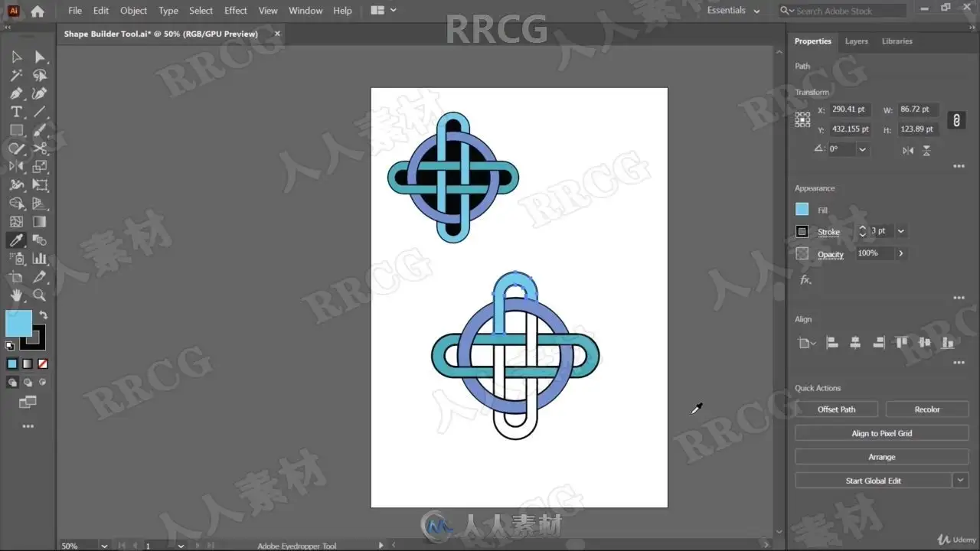Screen dimensions: 980x551
Task: Pick the Pen tool
Action: (16, 93)
